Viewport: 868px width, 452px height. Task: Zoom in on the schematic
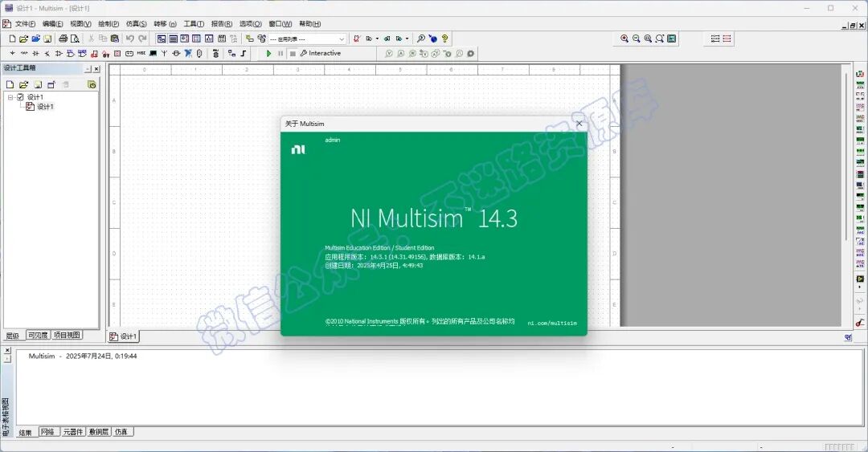click(x=624, y=39)
